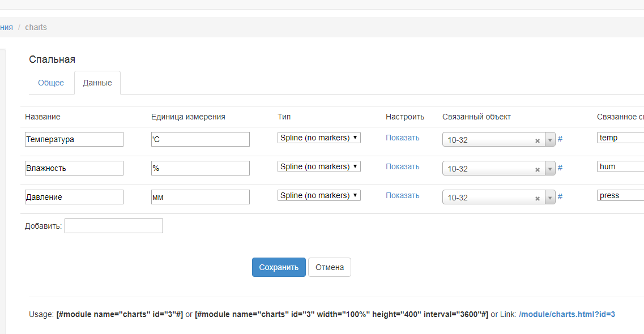Clear linked object in Температура row

click(538, 140)
